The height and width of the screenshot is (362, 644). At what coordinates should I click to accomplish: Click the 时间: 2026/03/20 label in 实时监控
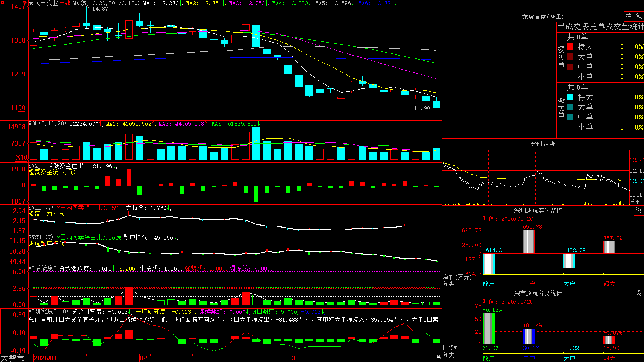pos(508,219)
